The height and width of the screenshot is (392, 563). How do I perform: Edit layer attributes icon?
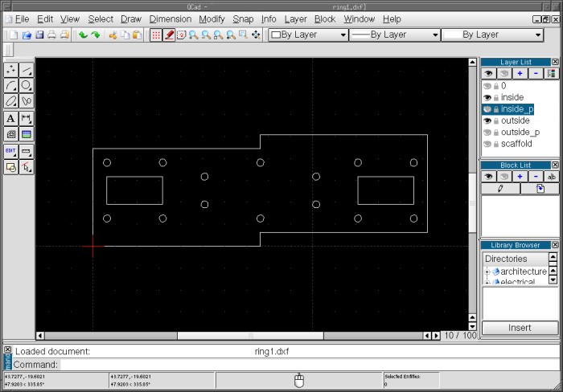[x=552, y=74]
